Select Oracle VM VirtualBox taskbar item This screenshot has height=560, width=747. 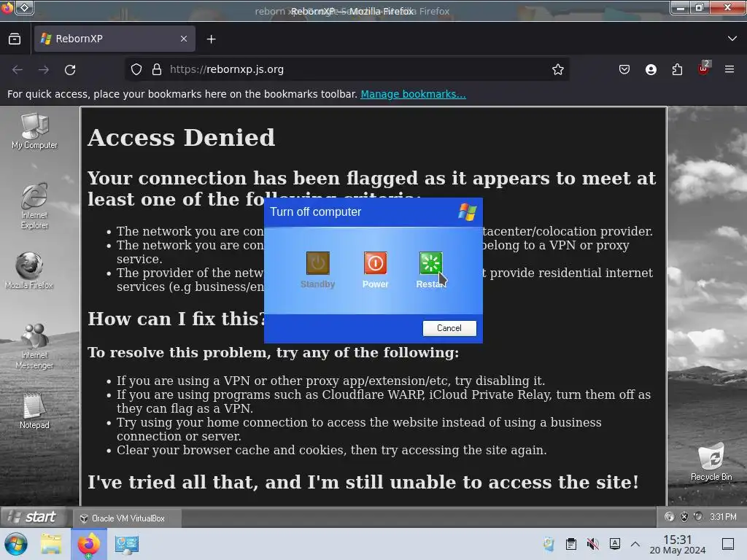(x=127, y=518)
